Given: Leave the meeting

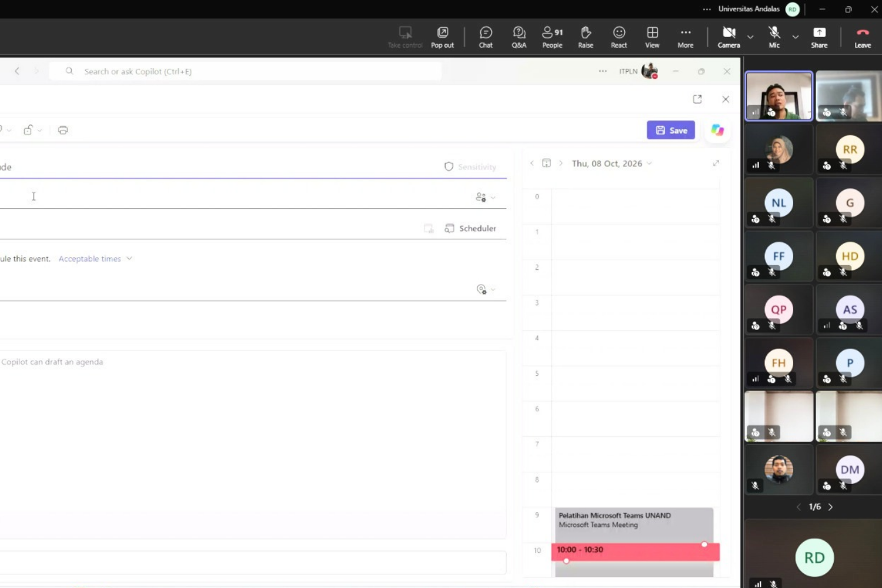Looking at the screenshot, I should click(863, 37).
